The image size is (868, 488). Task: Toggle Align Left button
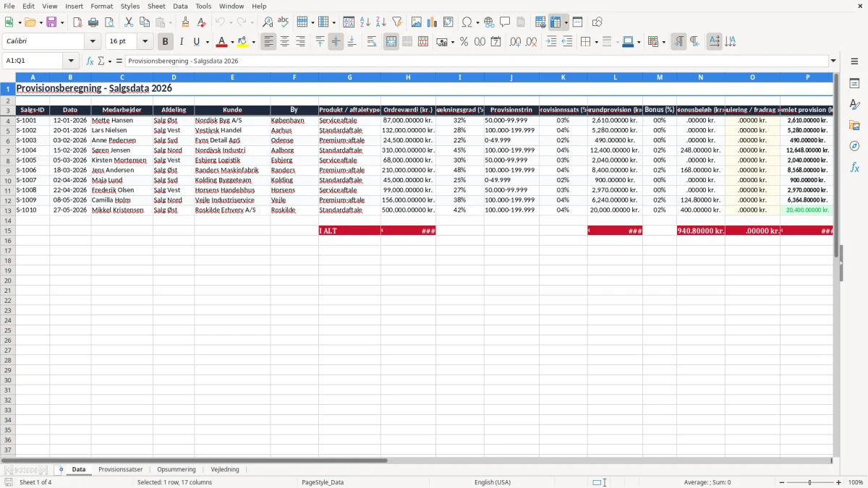coord(269,42)
